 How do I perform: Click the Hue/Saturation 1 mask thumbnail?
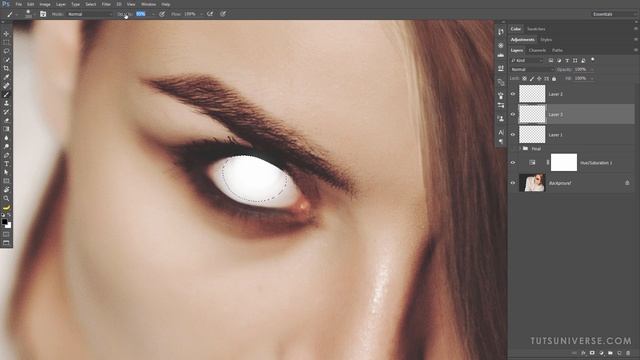[564, 162]
